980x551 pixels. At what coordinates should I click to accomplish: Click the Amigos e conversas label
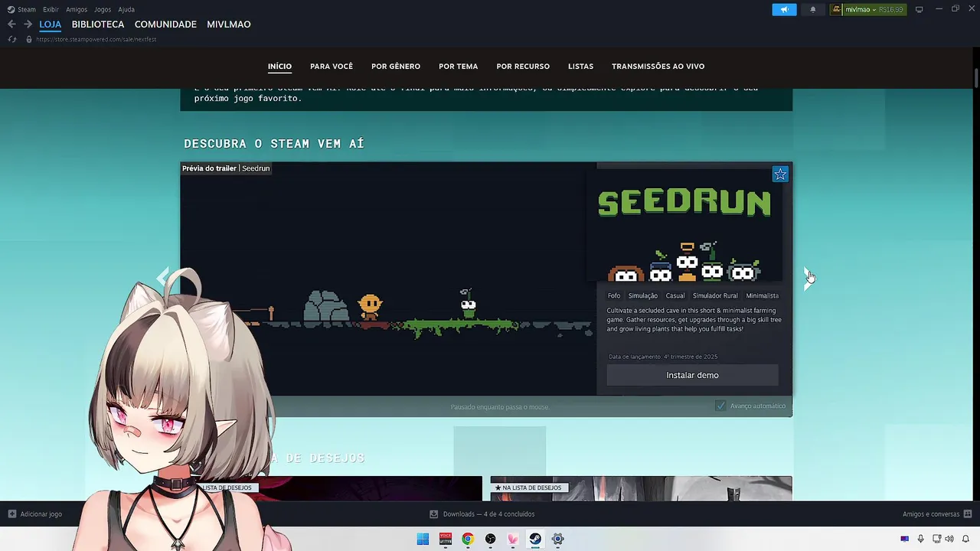[931, 514]
